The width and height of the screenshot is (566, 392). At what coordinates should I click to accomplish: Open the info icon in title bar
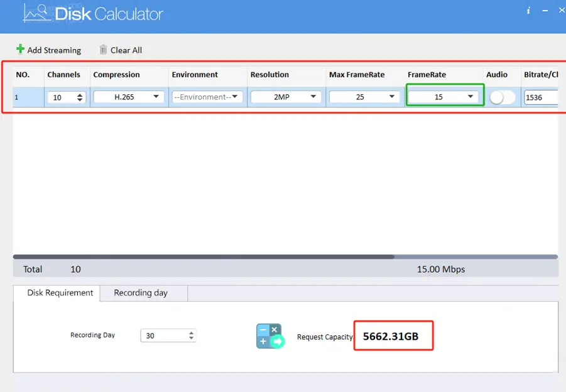point(528,10)
